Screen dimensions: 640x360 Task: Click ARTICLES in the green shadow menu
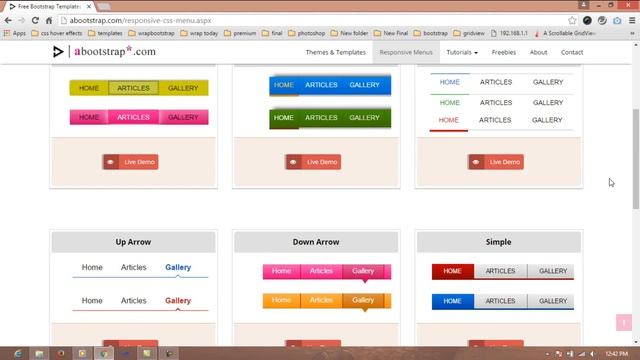(x=321, y=118)
